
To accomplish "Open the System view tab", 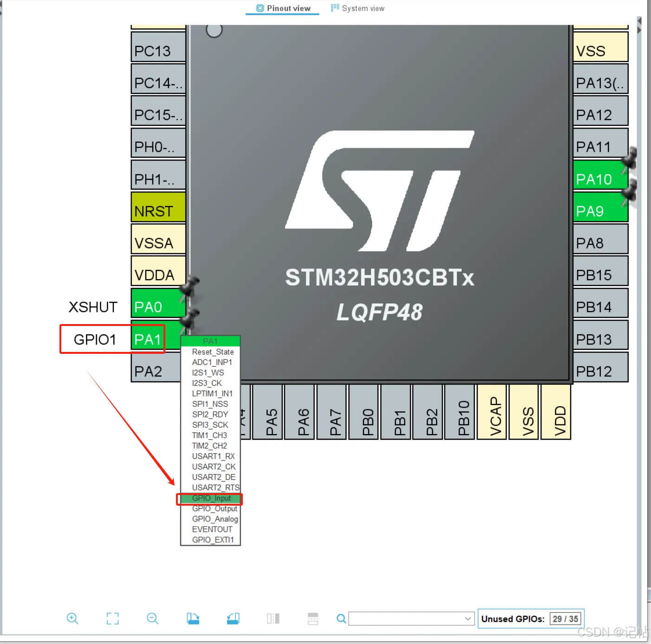I will pyautogui.click(x=358, y=8).
